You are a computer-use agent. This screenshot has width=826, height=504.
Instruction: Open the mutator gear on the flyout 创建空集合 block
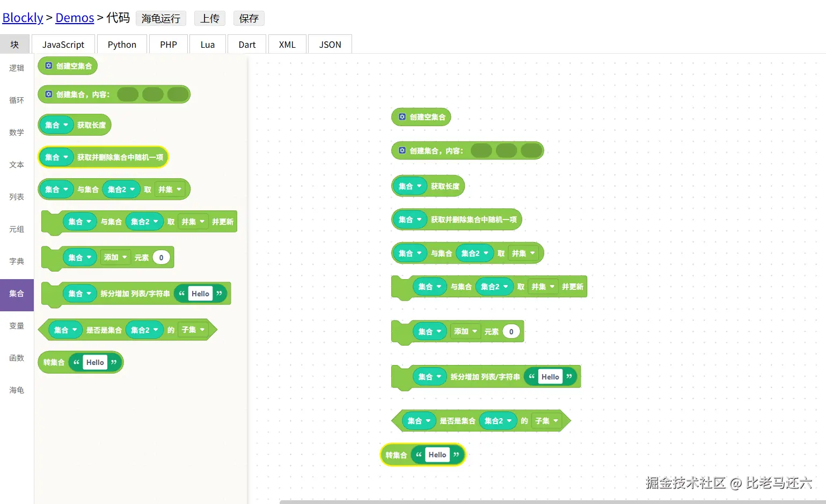(49, 65)
